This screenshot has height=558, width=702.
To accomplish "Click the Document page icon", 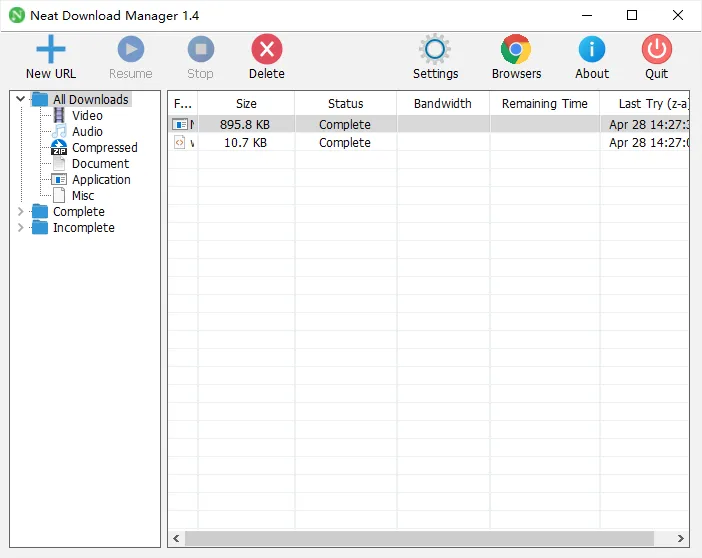I will pyautogui.click(x=59, y=163).
